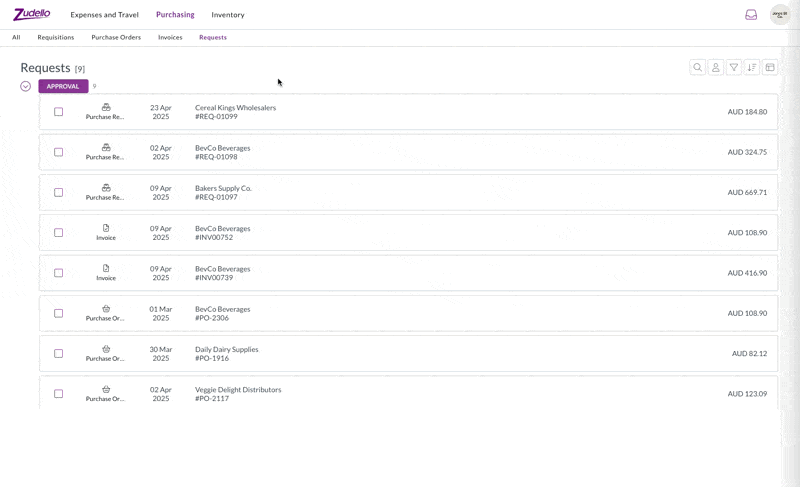Click the 01 Mar 2025 date
This screenshot has width=800, height=487.
[161, 314]
